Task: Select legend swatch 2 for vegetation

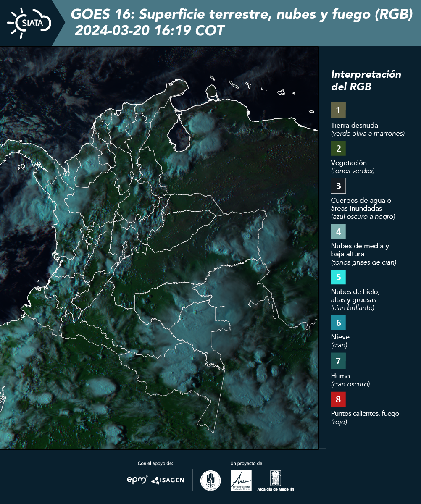Action: (x=338, y=148)
